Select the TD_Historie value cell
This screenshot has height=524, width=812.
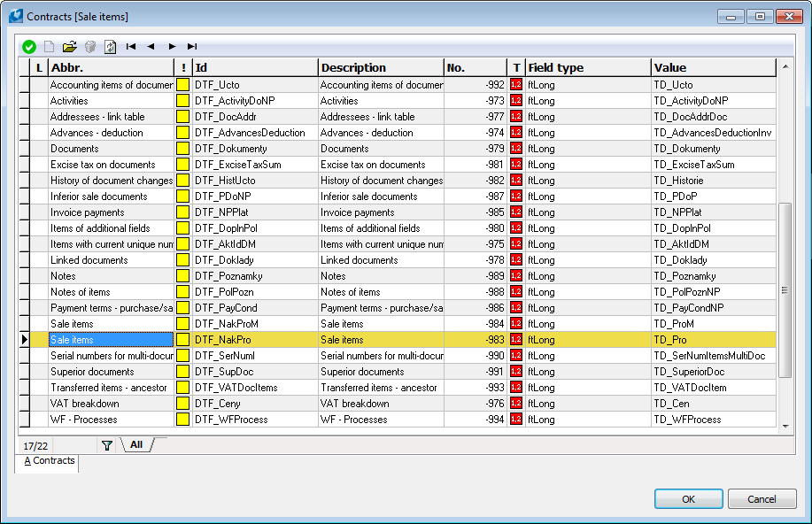714,181
